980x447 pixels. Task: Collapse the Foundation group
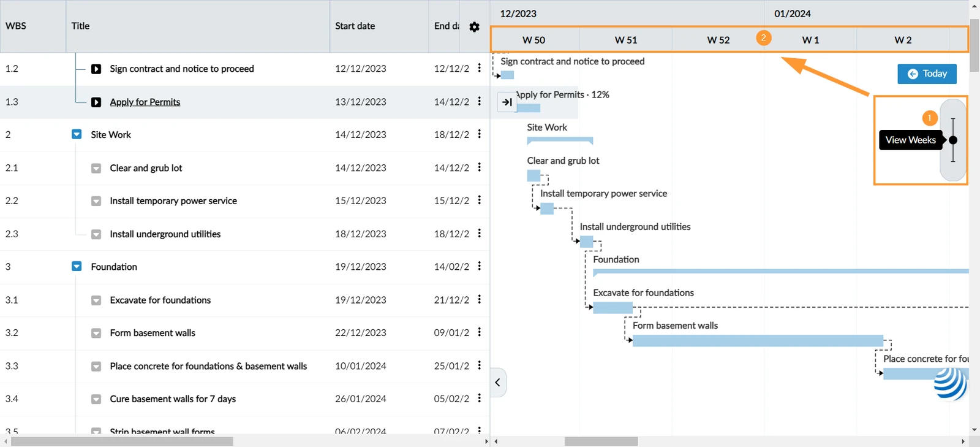(77, 266)
